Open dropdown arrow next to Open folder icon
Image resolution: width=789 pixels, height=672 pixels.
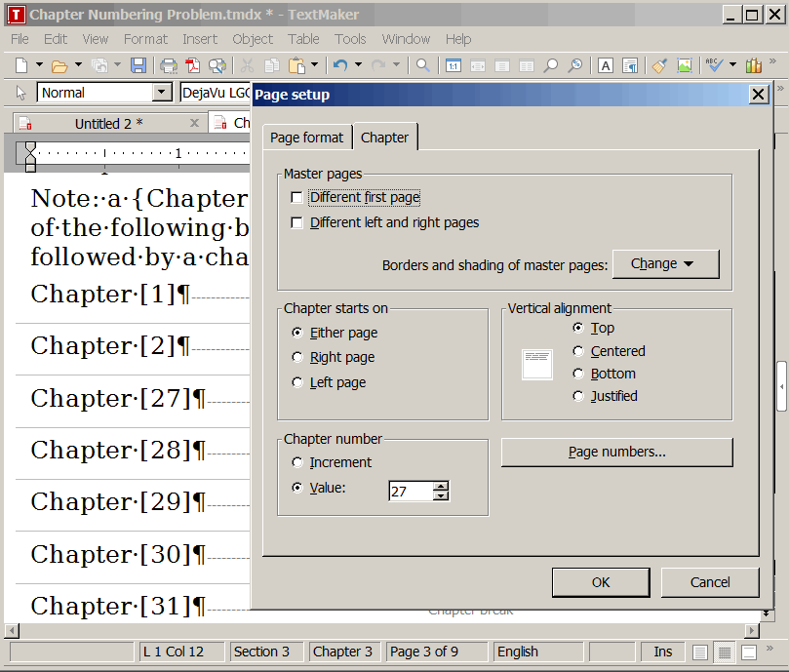click(78, 65)
